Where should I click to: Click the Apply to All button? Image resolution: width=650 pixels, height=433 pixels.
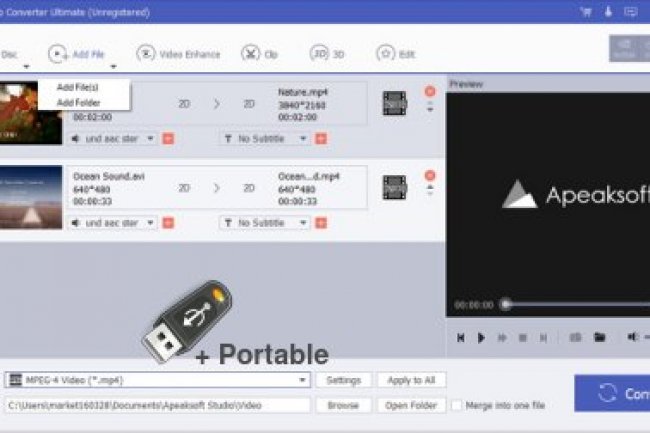click(412, 380)
